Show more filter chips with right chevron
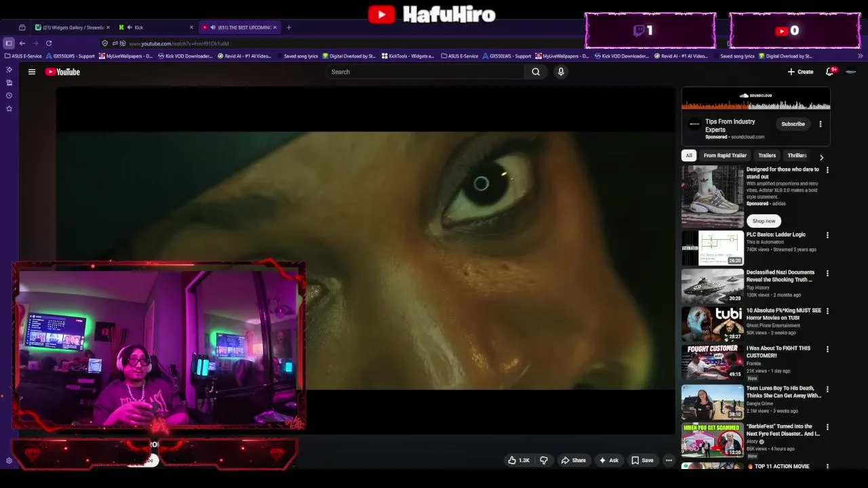This screenshot has width=868, height=488. [822, 157]
